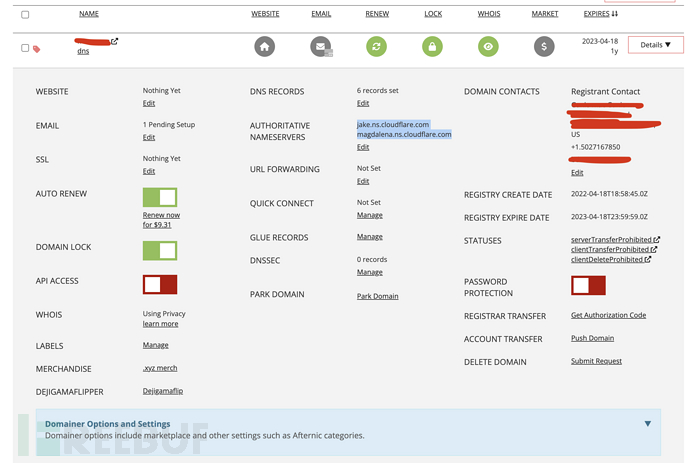This screenshot has width=690, height=463.
Task: Open external link icon beside domain name
Action: [x=114, y=41]
